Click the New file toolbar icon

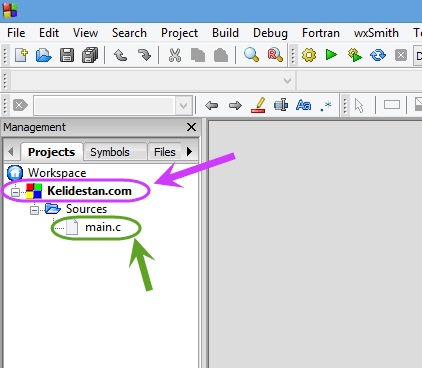coord(21,55)
